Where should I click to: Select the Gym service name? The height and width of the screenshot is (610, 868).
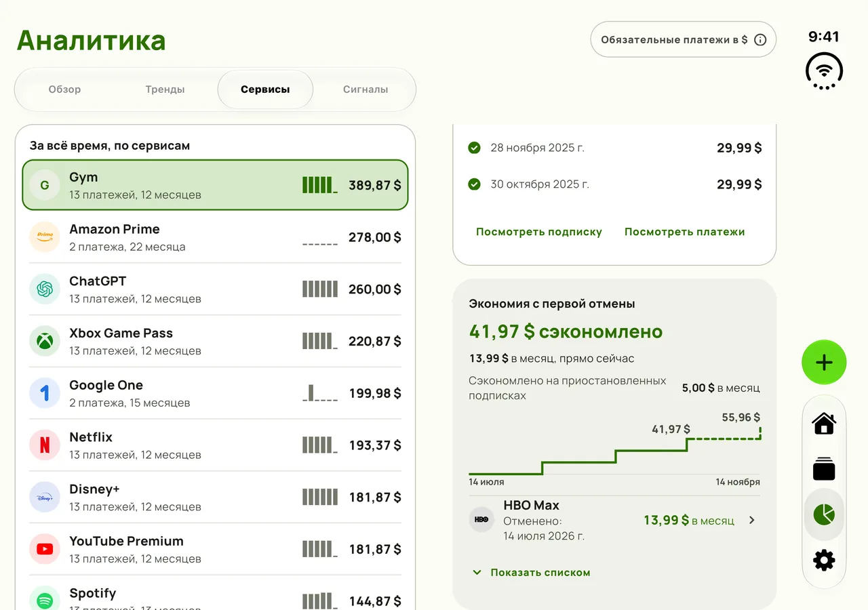(83, 178)
